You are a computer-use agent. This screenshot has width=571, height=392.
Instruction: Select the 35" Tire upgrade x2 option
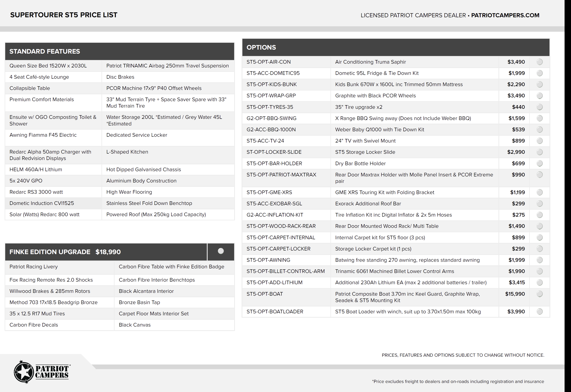539,107
